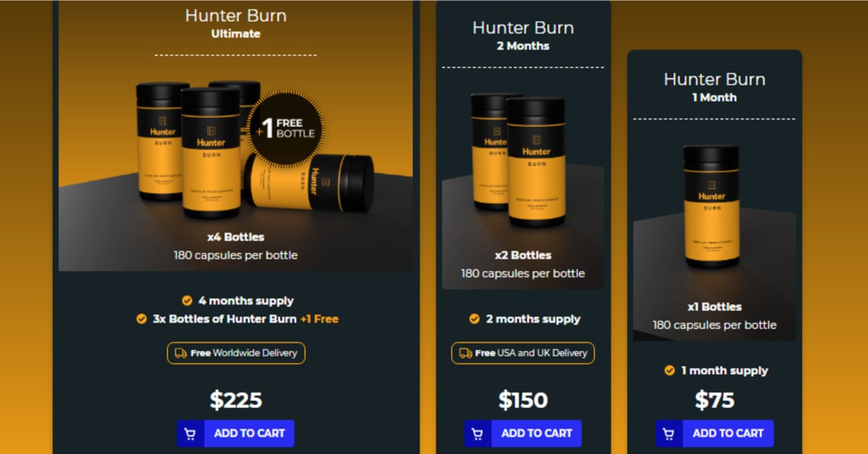Add the 1 Month pack to cart
868x454 pixels.
point(715,434)
